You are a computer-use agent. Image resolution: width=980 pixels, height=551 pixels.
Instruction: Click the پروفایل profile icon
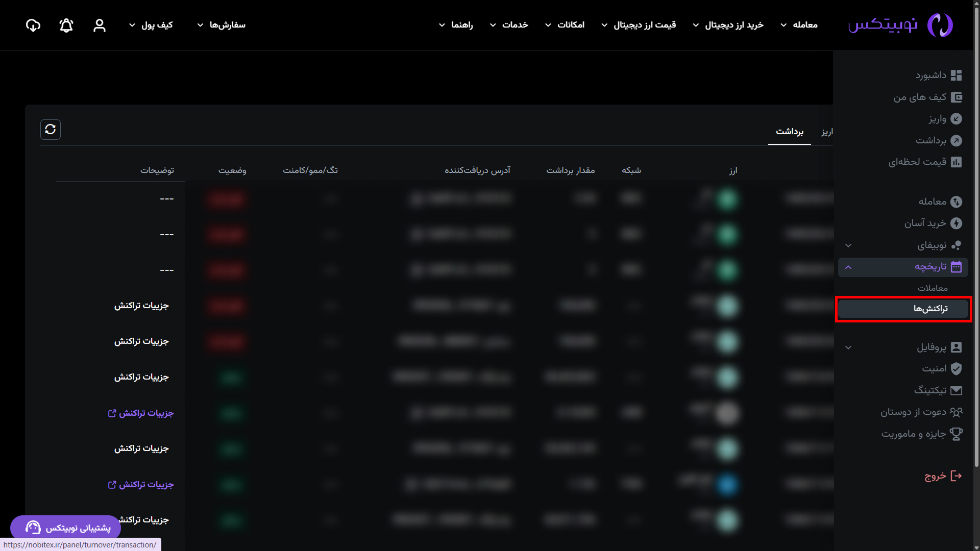pyautogui.click(x=957, y=347)
